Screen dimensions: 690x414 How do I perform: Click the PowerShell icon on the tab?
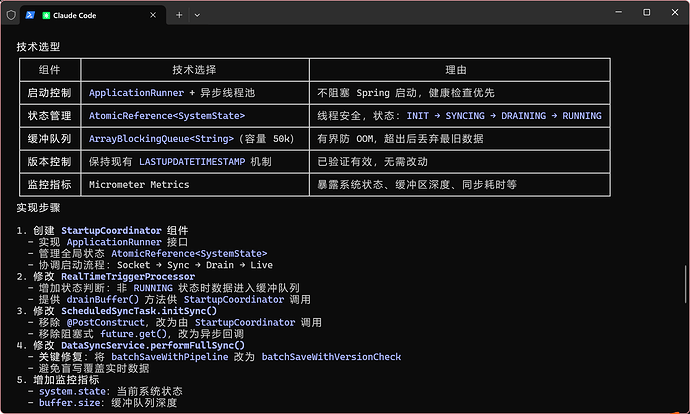click(30, 15)
